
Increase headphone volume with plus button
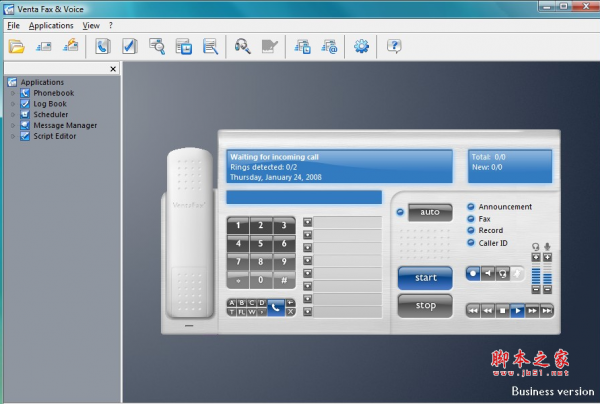[x=536, y=257]
